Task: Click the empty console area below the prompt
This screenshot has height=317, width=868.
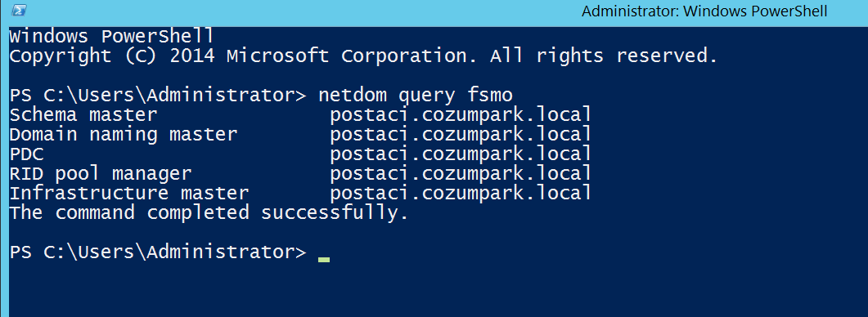Action: coord(438,290)
